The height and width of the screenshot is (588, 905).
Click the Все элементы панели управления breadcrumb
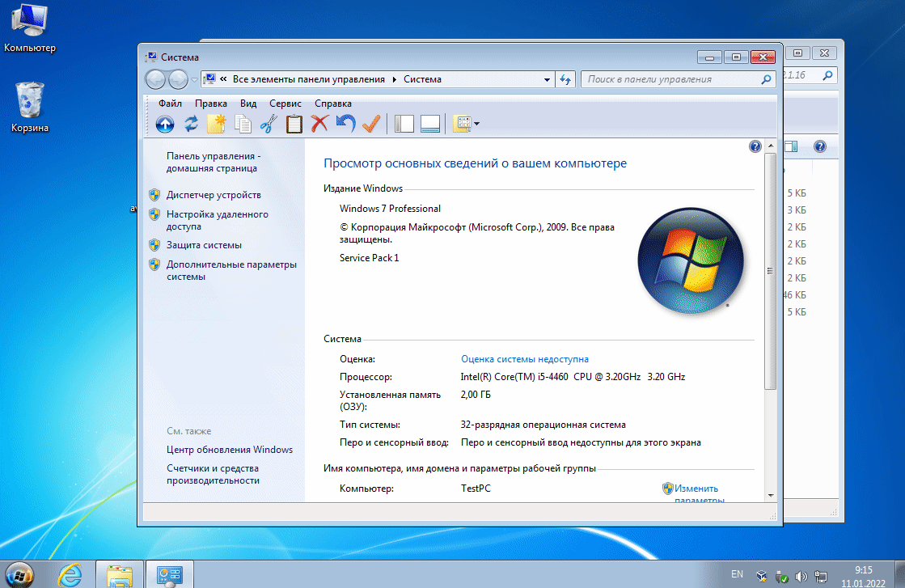point(309,79)
